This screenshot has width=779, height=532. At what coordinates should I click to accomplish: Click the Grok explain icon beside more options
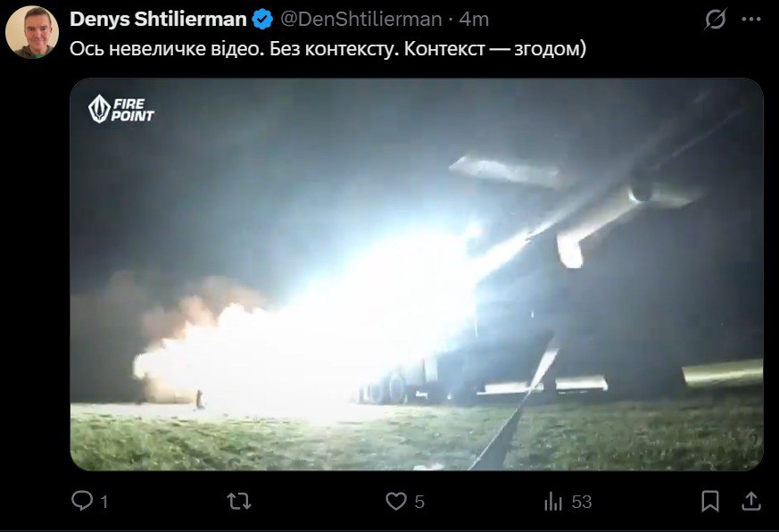(x=716, y=20)
